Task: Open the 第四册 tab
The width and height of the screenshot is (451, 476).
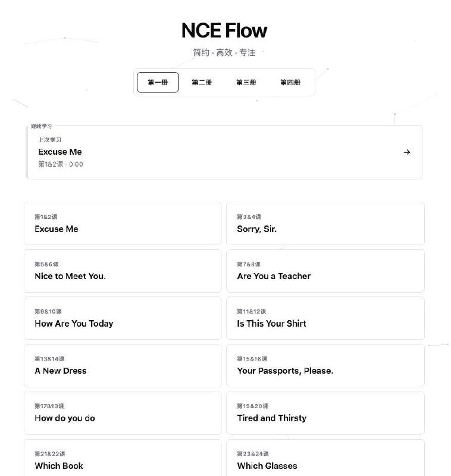Action: coord(290,82)
